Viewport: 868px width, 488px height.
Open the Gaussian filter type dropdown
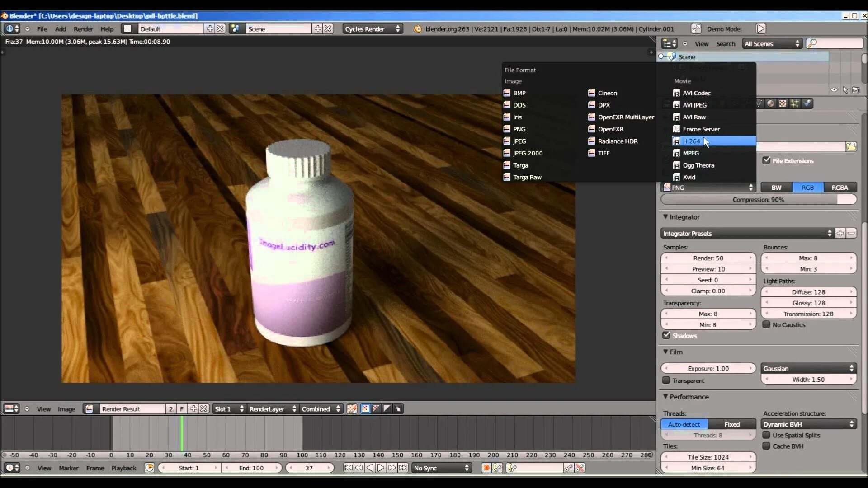pyautogui.click(x=809, y=369)
